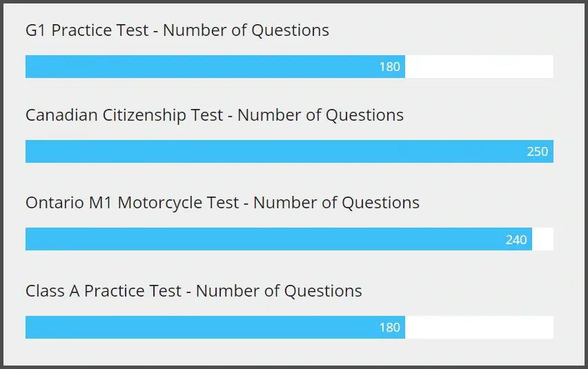
Task: Click the Ontario M1 Motorcycle Test heading
Action: pyautogui.click(x=222, y=203)
